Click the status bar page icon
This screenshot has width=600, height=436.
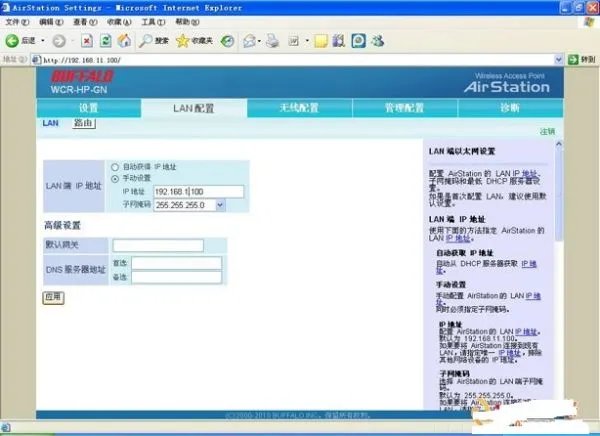(x=6, y=428)
